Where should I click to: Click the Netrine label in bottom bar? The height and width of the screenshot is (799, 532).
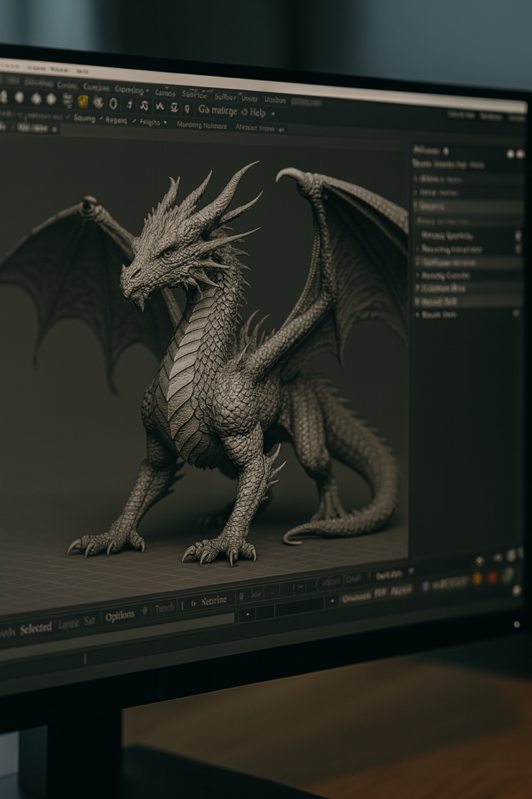pyautogui.click(x=214, y=601)
